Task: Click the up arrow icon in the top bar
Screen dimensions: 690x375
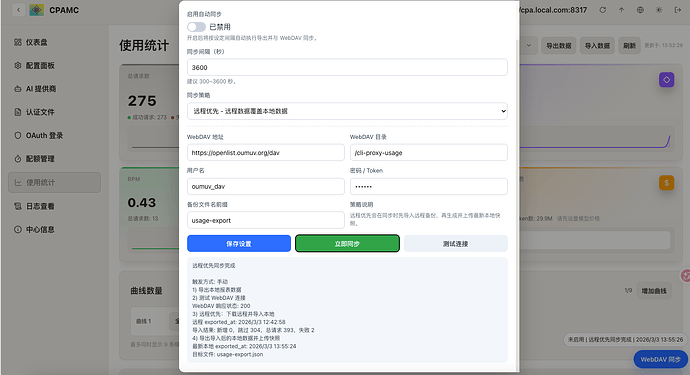Action: tap(621, 10)
